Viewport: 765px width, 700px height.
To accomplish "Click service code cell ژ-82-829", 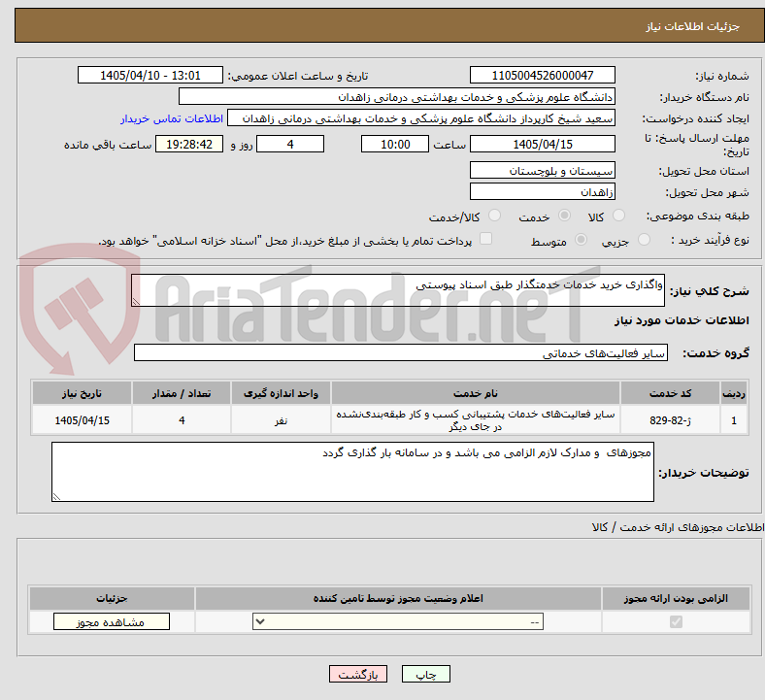I will click(671, 420).
